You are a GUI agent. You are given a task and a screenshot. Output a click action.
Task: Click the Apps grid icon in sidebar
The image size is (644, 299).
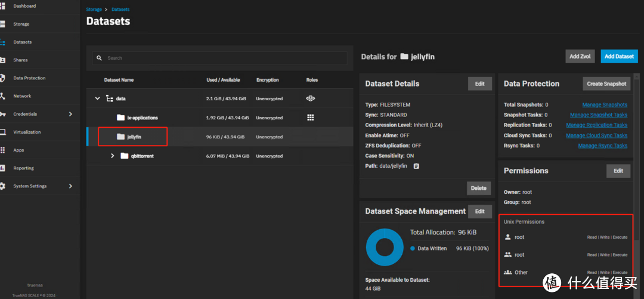tap(2, 150)
